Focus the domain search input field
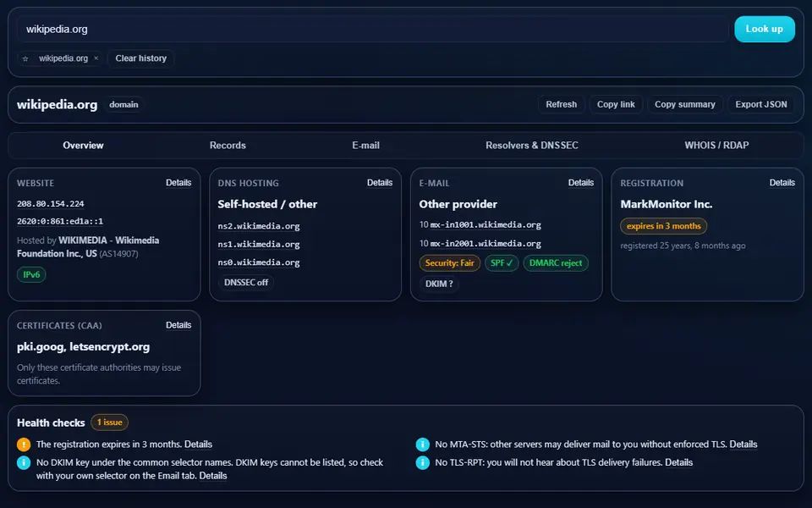Viewport: 812px width, 508px height. tap(373, 29)
